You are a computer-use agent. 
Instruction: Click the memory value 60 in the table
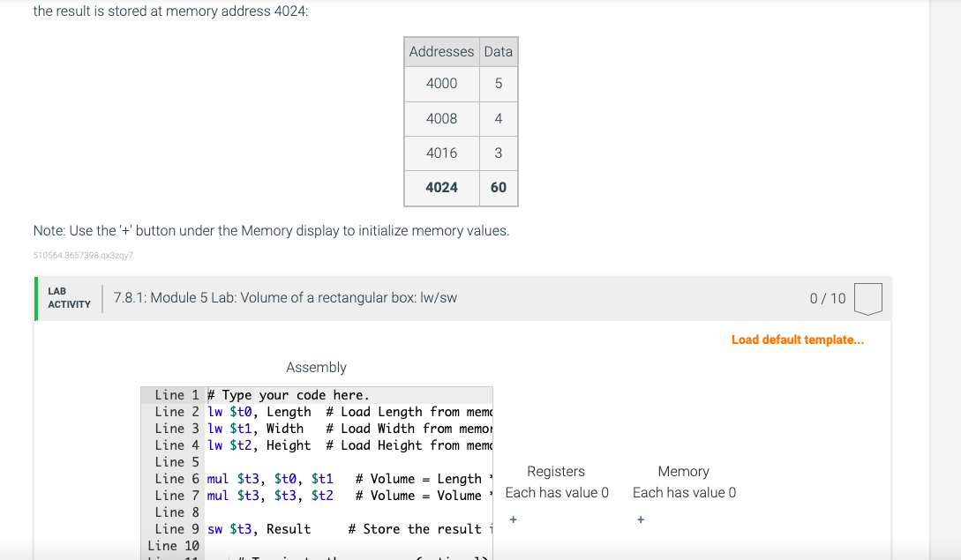[499, 188]
